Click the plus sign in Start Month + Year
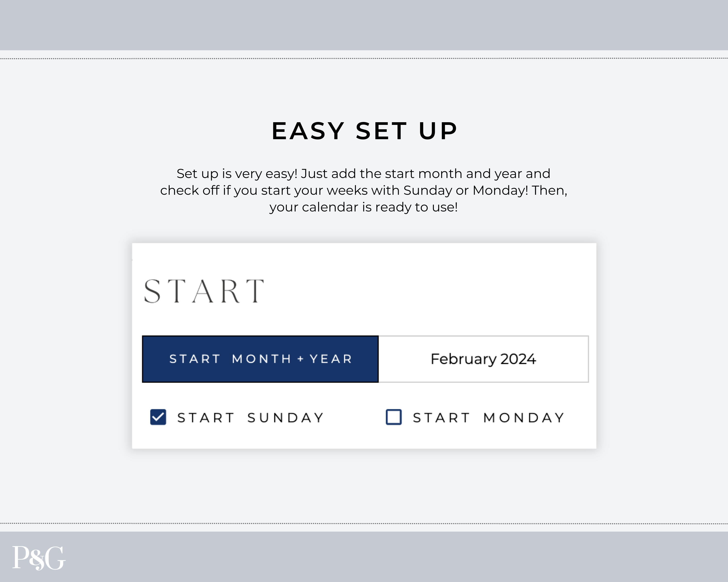The width and height of the screenshot is (728, 582). (x=300, y=359)
